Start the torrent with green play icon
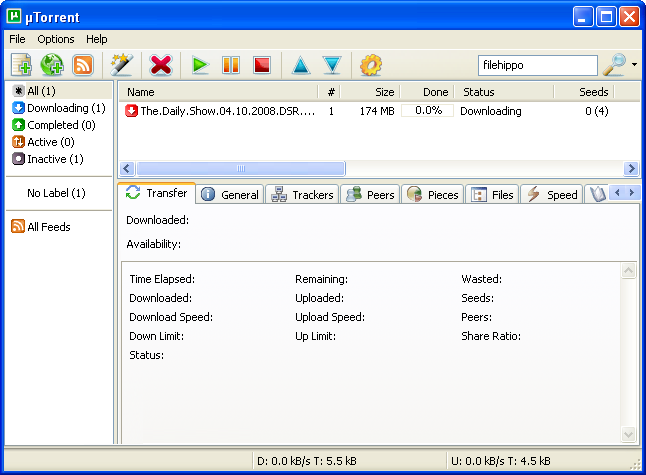The width and height of the screenshot is (646, 475). tap(200, 65)
